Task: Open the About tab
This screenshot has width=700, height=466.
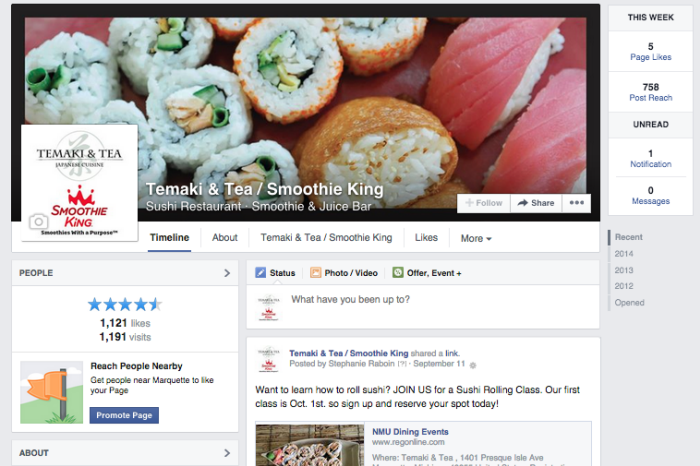Action: click(x=225, y=237)
